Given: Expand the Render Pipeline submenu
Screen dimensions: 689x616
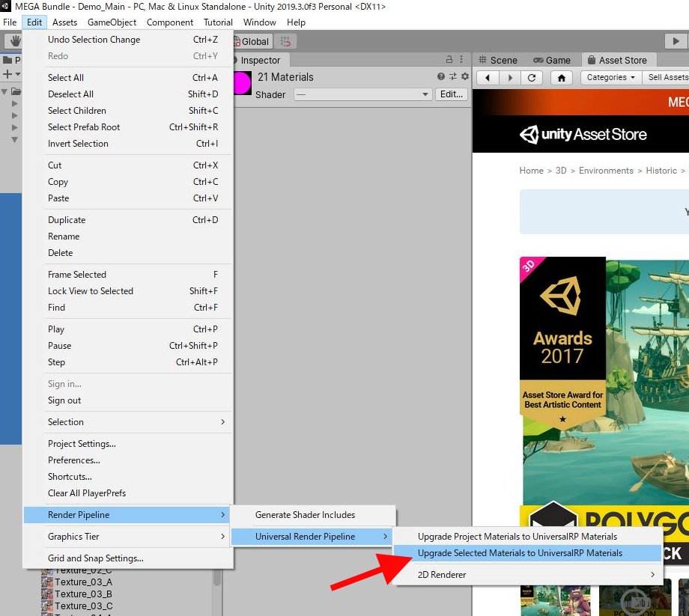Looking at the screenshot, I should click(x=128, y=514).
